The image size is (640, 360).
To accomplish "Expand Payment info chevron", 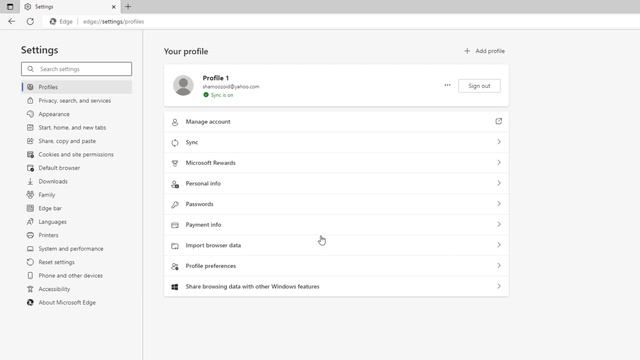I will (x=499, y=224).
